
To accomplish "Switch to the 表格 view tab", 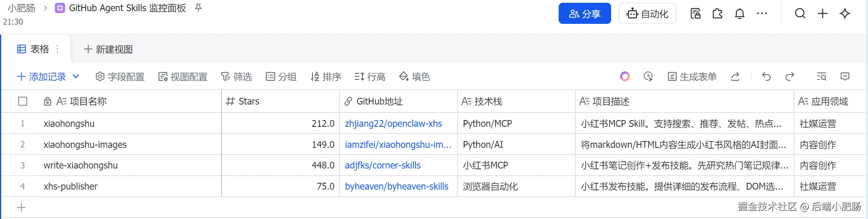I will (x=33, y=49).
